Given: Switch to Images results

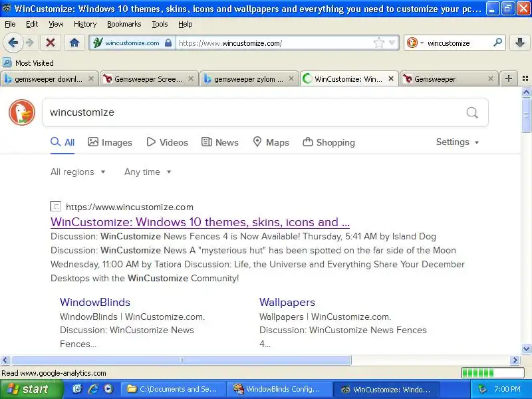Looking at the screenshot, I should tap(110, 142).
